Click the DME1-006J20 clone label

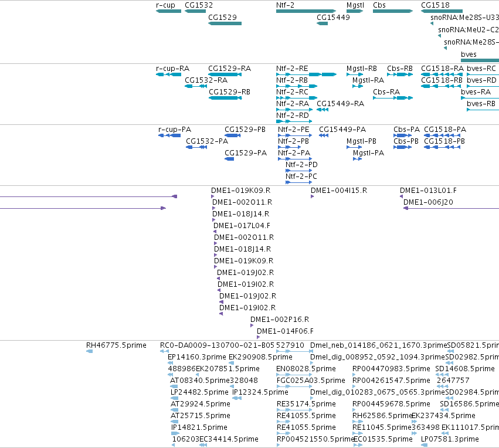tap(429, 202)
